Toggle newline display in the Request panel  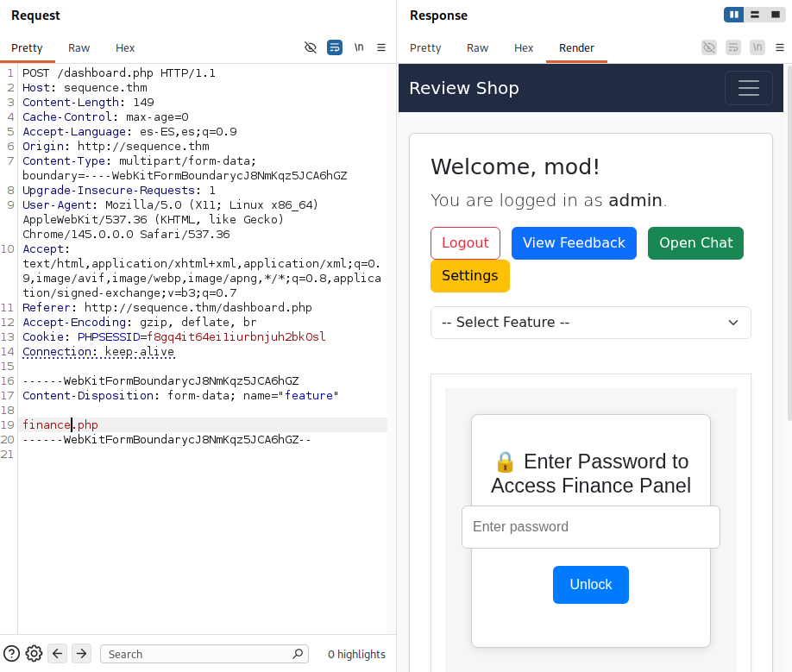click(x=359, y=47)
